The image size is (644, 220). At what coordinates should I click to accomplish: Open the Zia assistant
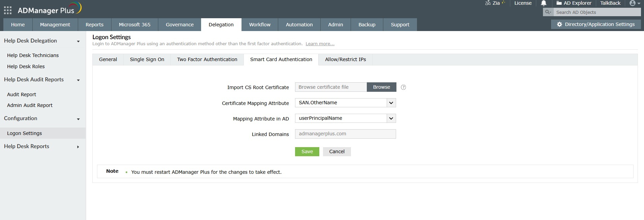[495, 3]
